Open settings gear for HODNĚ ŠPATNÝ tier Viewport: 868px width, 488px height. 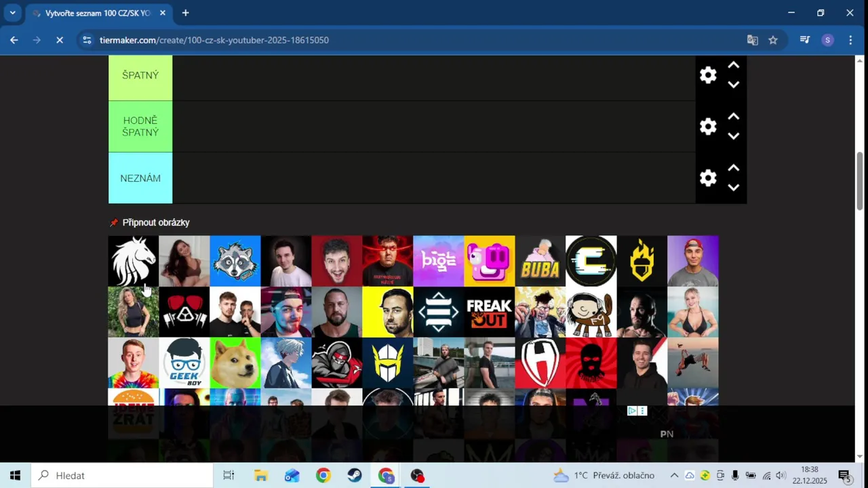pyautogui.click(x=708, y=127)
